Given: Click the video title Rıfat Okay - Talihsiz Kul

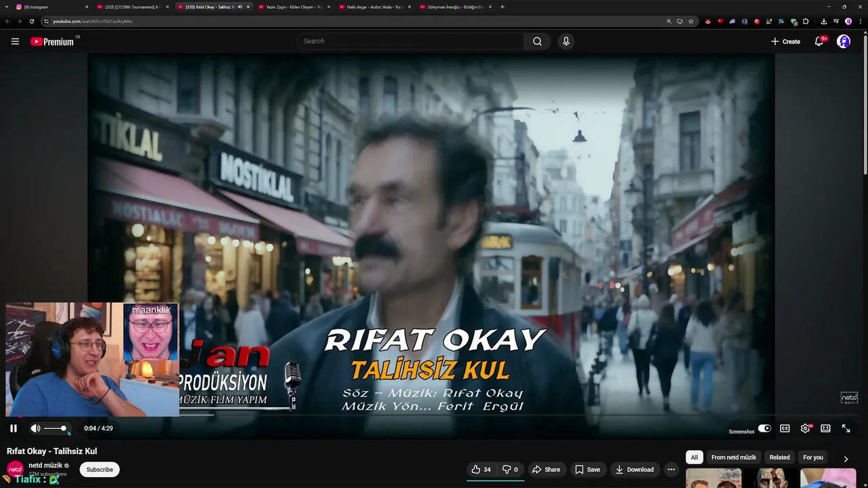Looking at the screenshot, I should (52, 451).
